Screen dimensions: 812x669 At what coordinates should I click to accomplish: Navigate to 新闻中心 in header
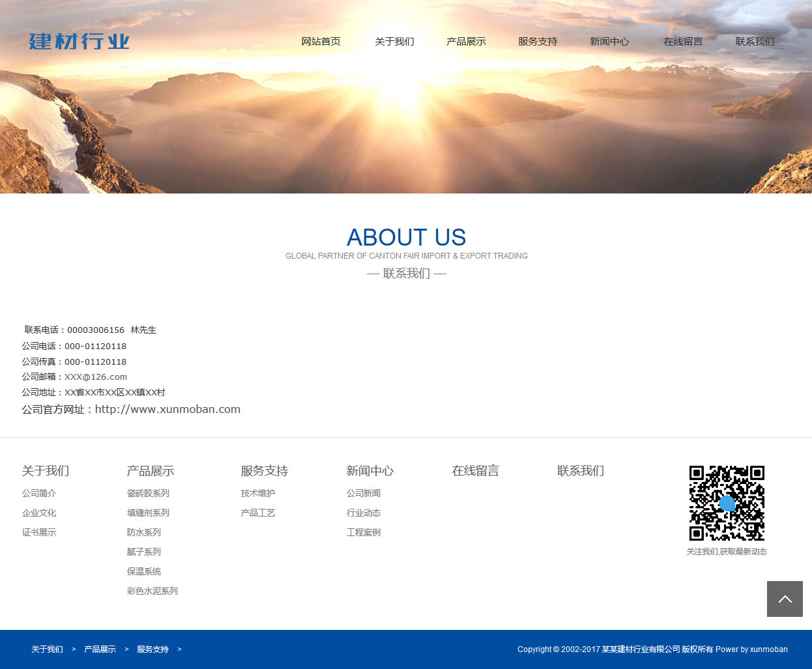[x=609, y=42]
